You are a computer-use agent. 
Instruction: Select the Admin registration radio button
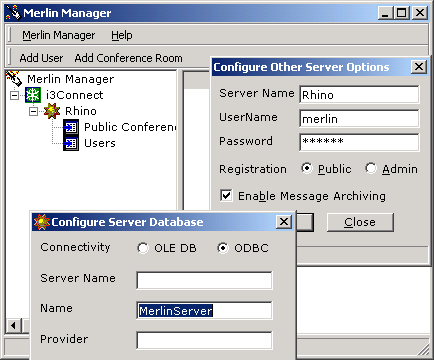pos(371,168)
